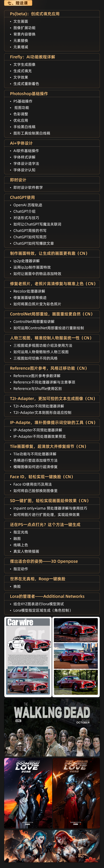Click the ChatGPT如何写爆款文章 entry
This screenshot has height=868, width=104.
click(34, 243)
